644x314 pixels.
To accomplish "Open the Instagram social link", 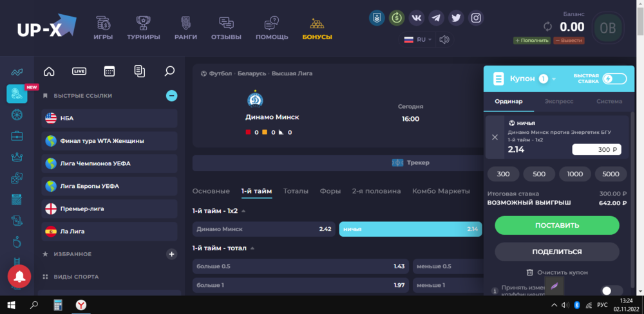I will 476,18.
